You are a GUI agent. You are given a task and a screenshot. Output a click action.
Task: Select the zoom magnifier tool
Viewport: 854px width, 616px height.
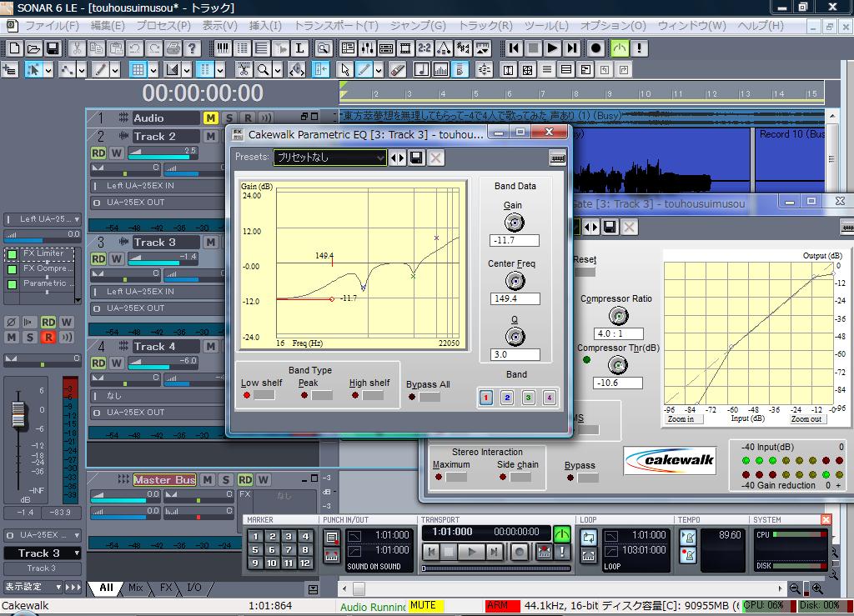click(x=263, y=70)
